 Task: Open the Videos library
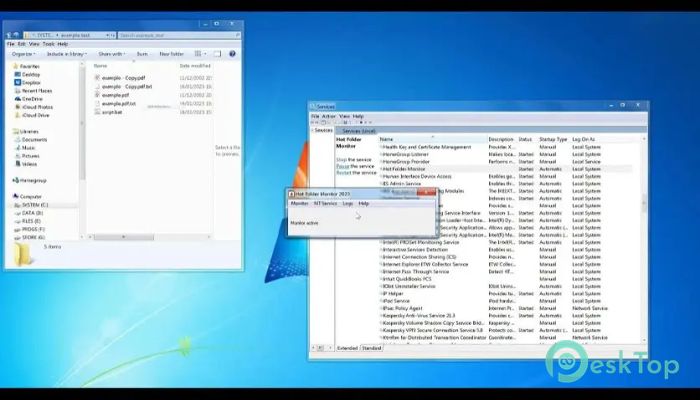pyautogui.click(x=26, y=164)
